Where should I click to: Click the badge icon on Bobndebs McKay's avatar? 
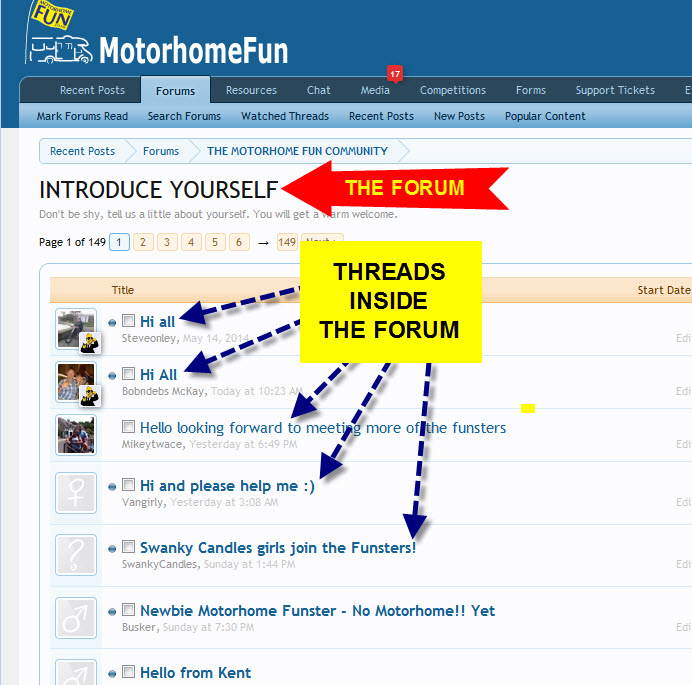[90, 396]
